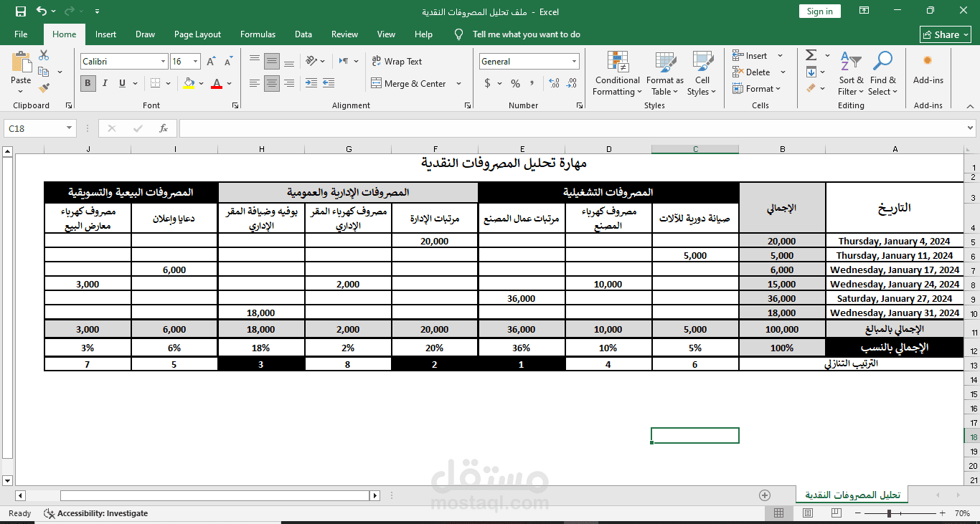Toggle Wrap Text
Screen dimensions: 980x524
tap(397, 62)
